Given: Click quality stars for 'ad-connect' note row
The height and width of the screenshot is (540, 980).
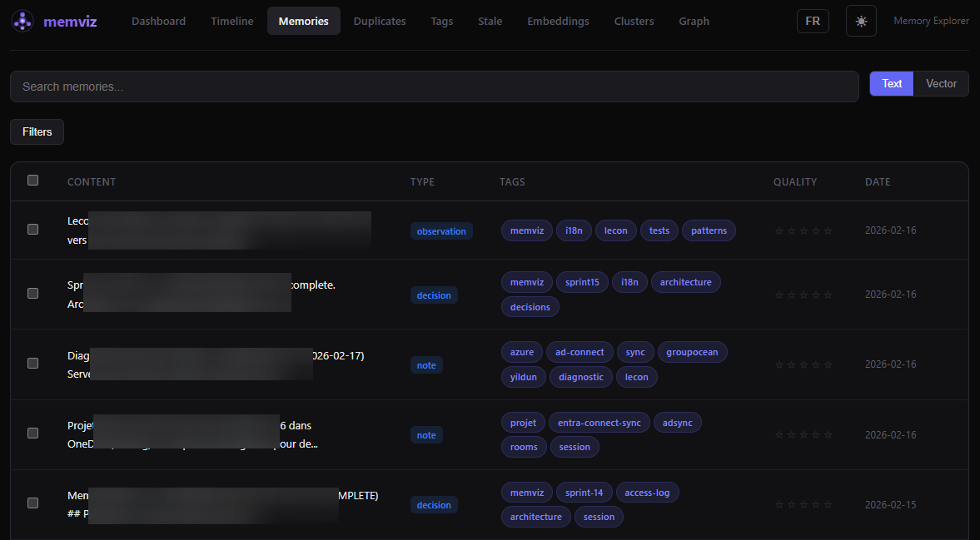Looking at the screenshot, I should point(803,364).
